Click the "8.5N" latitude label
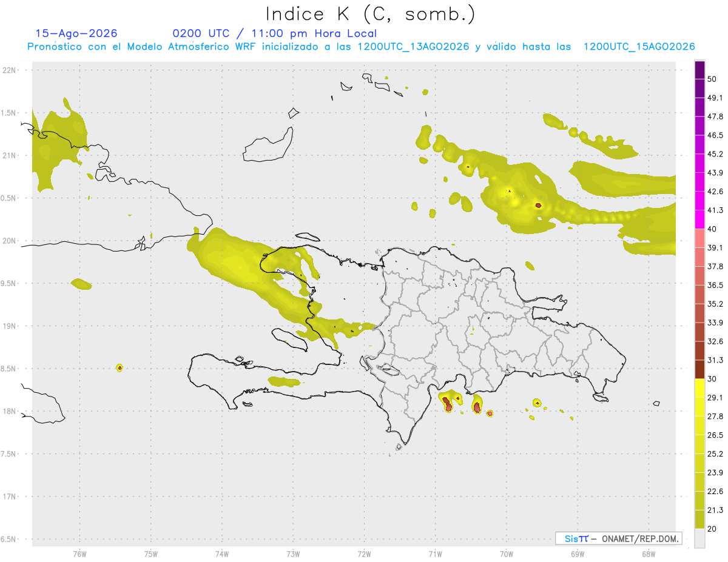Screen dimensions: 728x562 coord(9,369)
